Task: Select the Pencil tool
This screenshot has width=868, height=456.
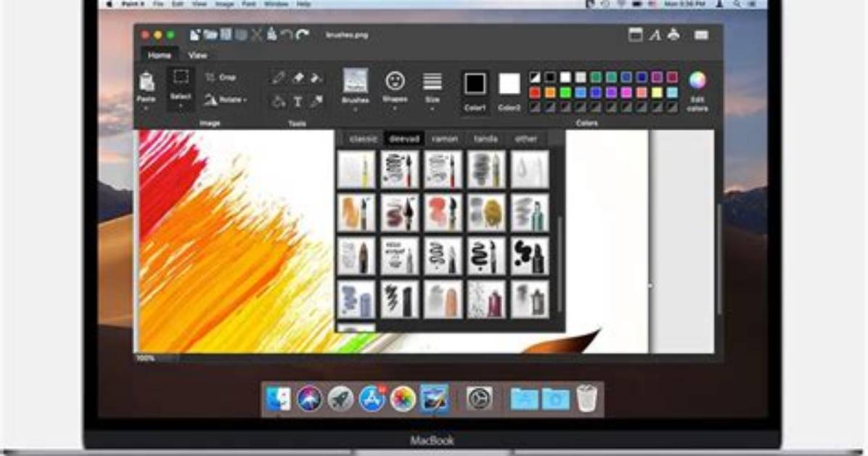Action: [x=279, y=78]
